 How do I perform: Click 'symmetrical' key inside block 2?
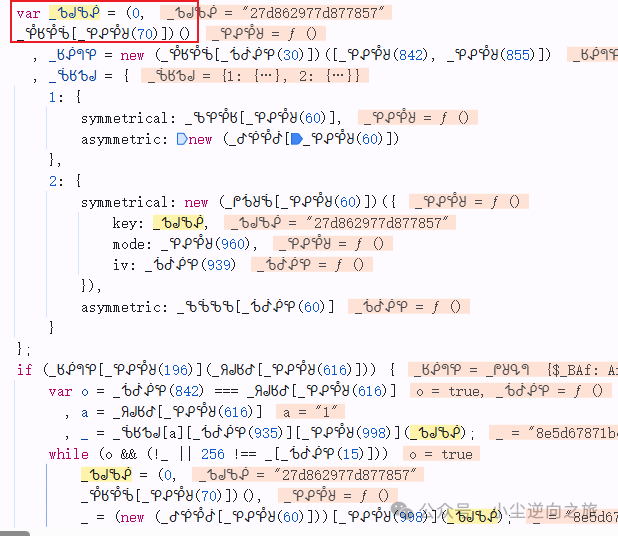click(124, 203)
